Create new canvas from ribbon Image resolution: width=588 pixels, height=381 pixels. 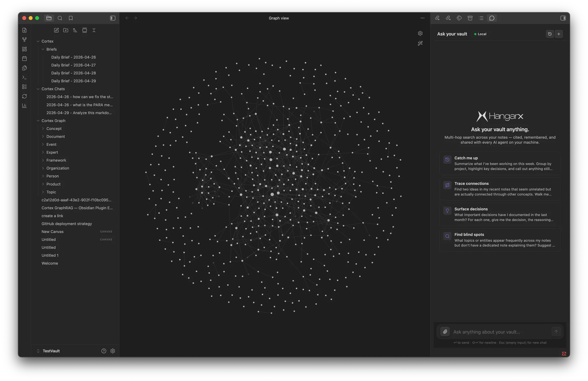[x=24, y=49]
